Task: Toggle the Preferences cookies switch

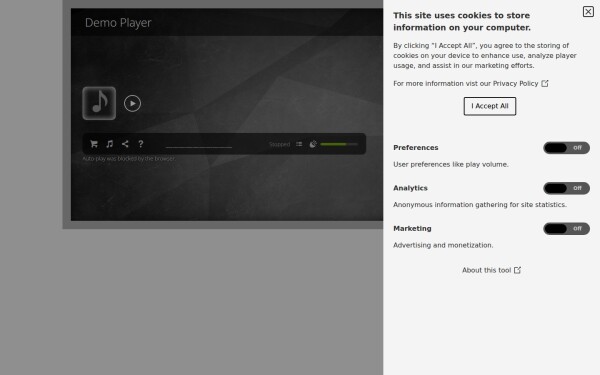Action: coord(566,148)
